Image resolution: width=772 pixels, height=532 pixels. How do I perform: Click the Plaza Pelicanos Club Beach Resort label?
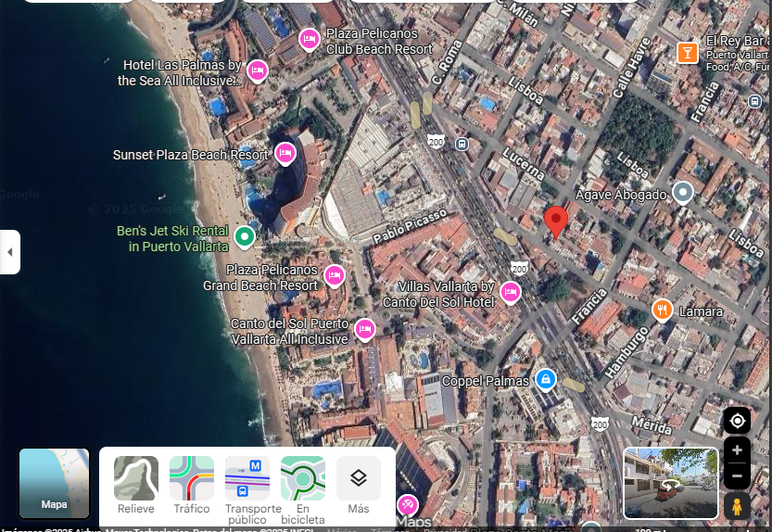pyautogui.click(x=379, y=42)
